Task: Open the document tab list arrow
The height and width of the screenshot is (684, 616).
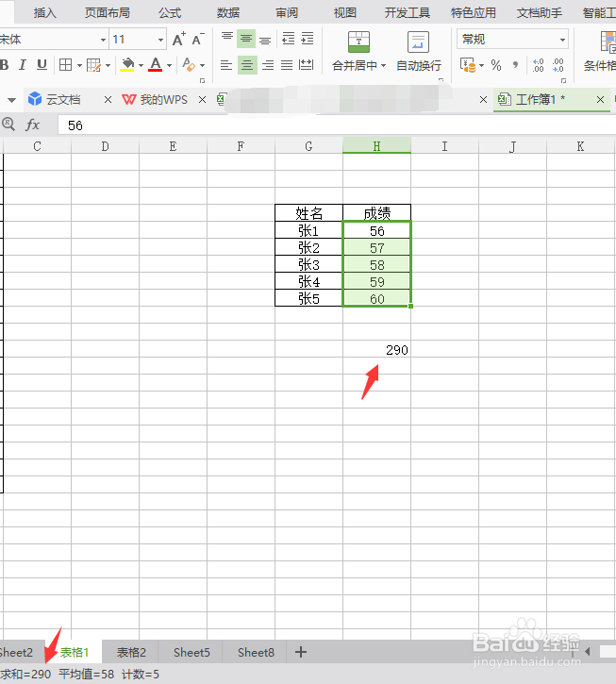Action: 11,100
